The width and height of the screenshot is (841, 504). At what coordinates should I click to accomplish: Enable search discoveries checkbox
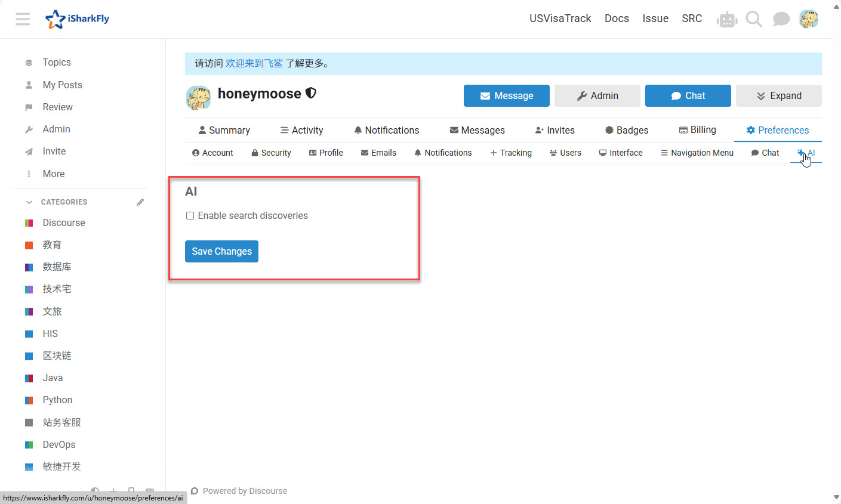click(x=190, y=215)
